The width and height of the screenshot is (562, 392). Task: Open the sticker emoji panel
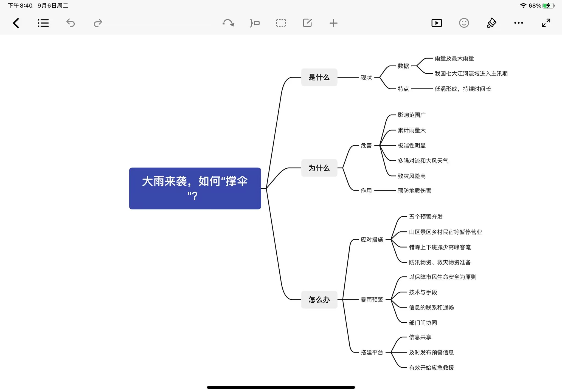[x=464, y=23]
